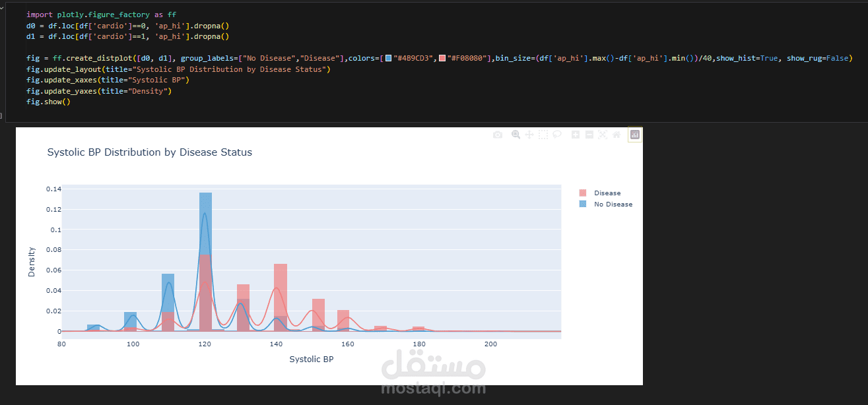The width and height of the screenshot is (868, 405).
Task: Toggle No Disease trace in legend
Action: 605,204
